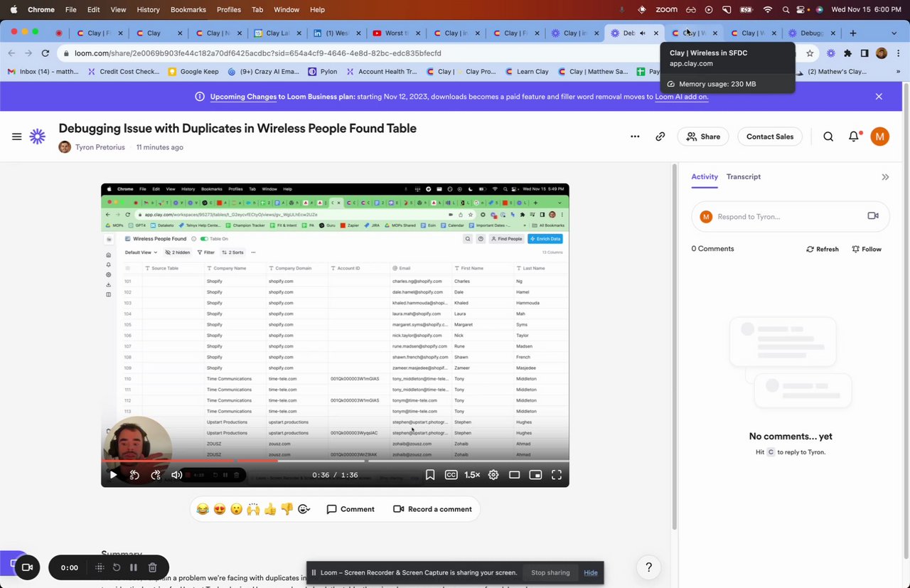Rewind the video five seconds
Viewport: 910px width, 588px height.
[x=134, y=475]
